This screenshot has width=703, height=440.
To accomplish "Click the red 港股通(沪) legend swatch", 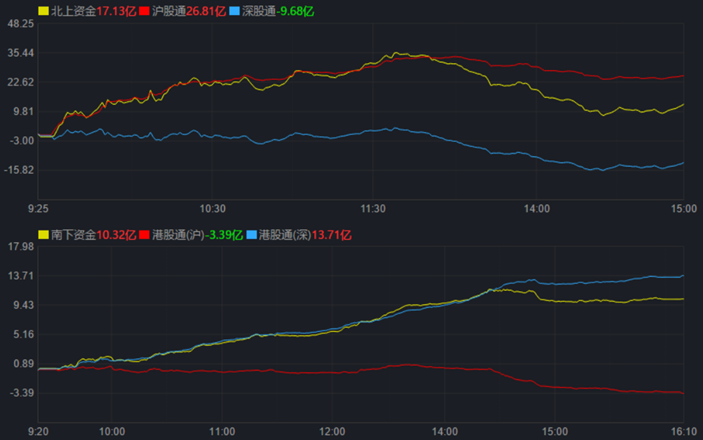I will click(145, 235).
